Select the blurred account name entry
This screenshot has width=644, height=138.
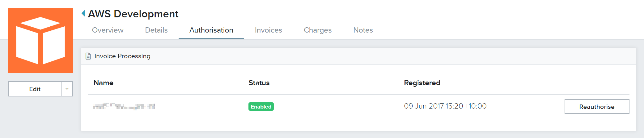point(124,106)
